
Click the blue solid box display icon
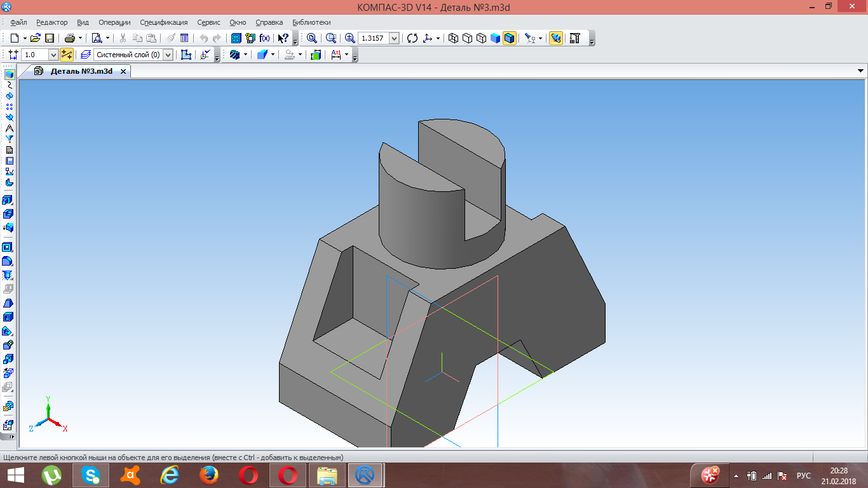point(262,55)
